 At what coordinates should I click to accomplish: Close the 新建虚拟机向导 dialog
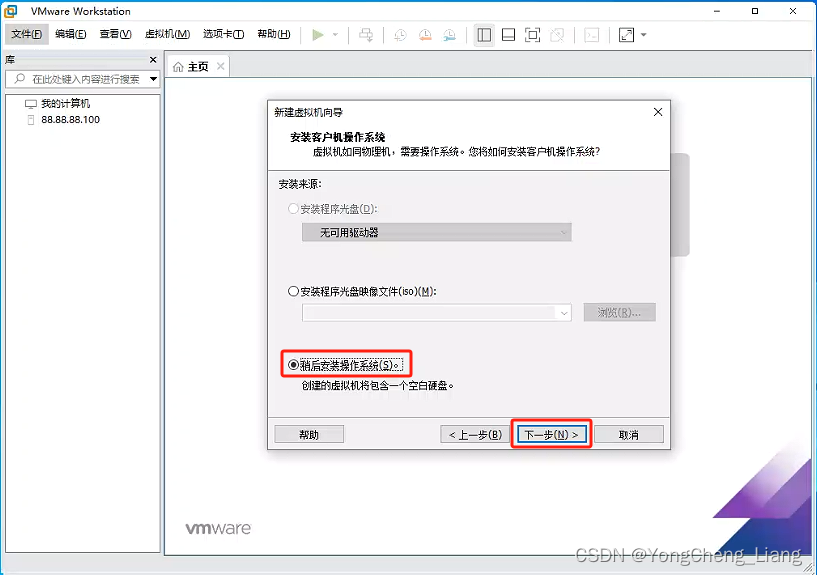pos(658,112)
